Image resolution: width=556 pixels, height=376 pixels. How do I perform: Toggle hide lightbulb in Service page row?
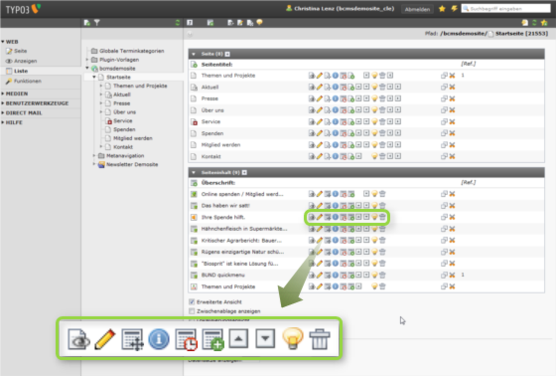[x=374, y=122]
